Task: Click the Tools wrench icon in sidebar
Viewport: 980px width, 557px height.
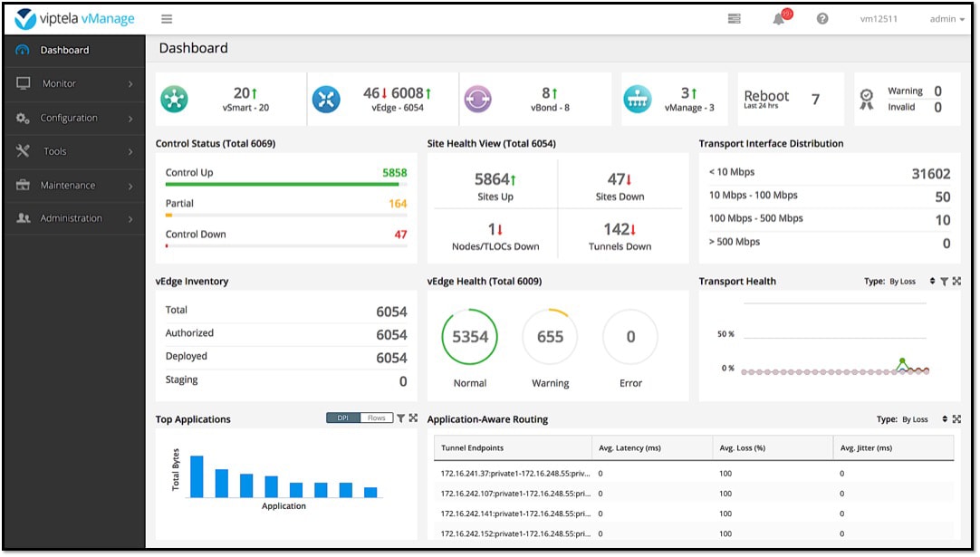Action: coord(24,150)
